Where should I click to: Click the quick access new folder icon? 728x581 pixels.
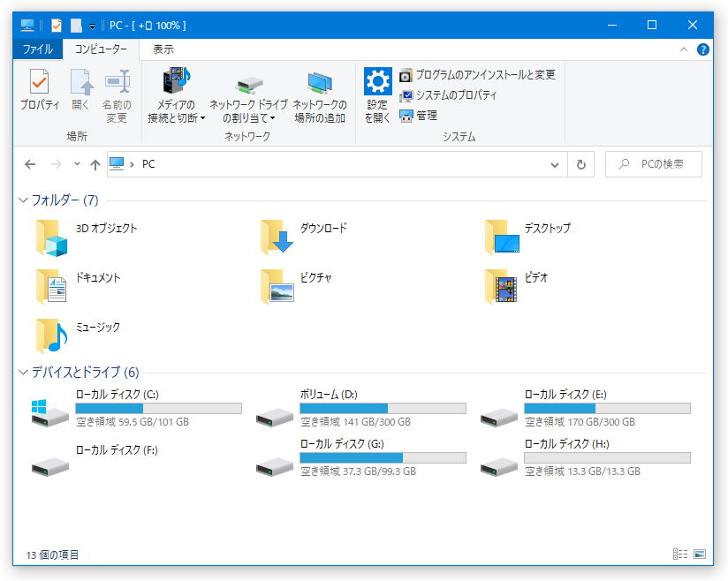point(76,26)
